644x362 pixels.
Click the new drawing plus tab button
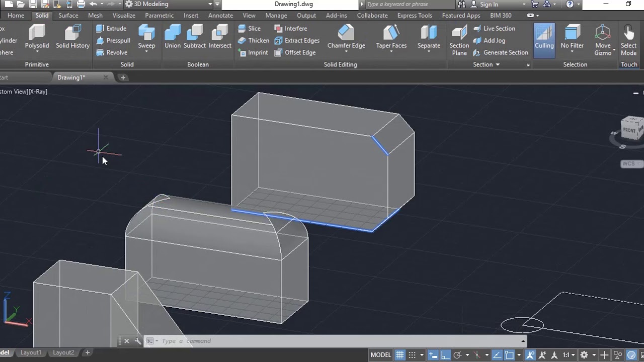pyautogui.click(x=123, y=77)
